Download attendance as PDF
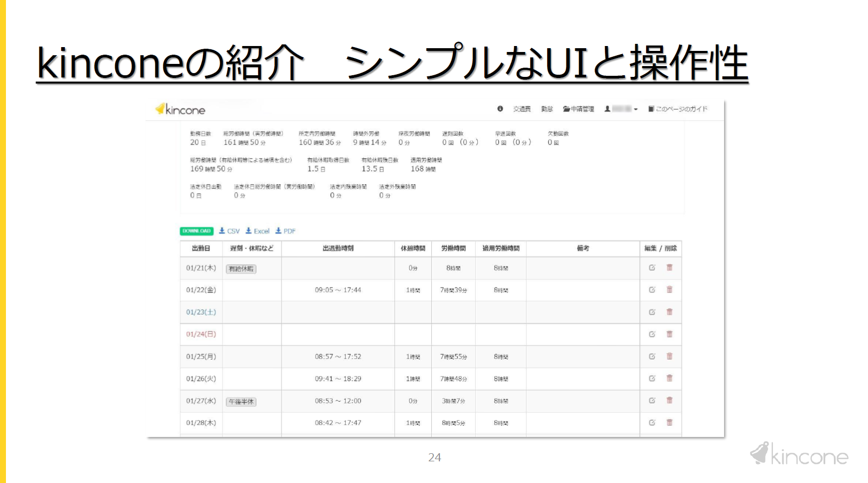 (285, 231)
